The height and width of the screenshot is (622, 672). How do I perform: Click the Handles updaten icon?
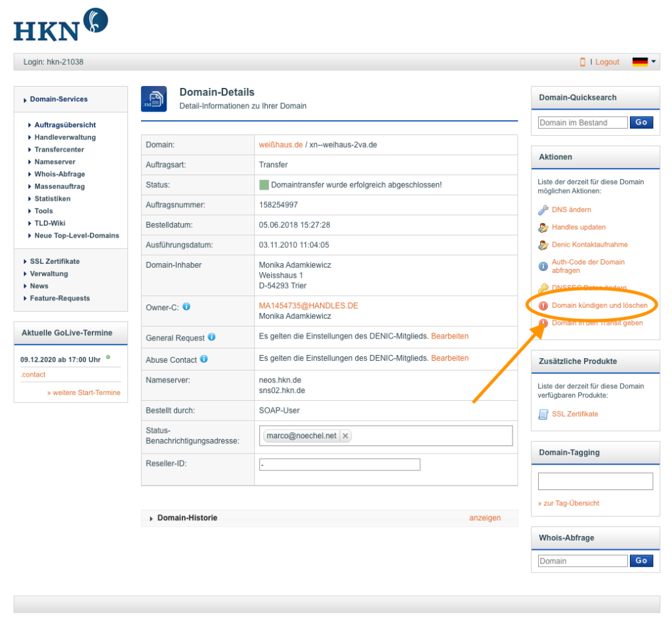tap(543, 228)
